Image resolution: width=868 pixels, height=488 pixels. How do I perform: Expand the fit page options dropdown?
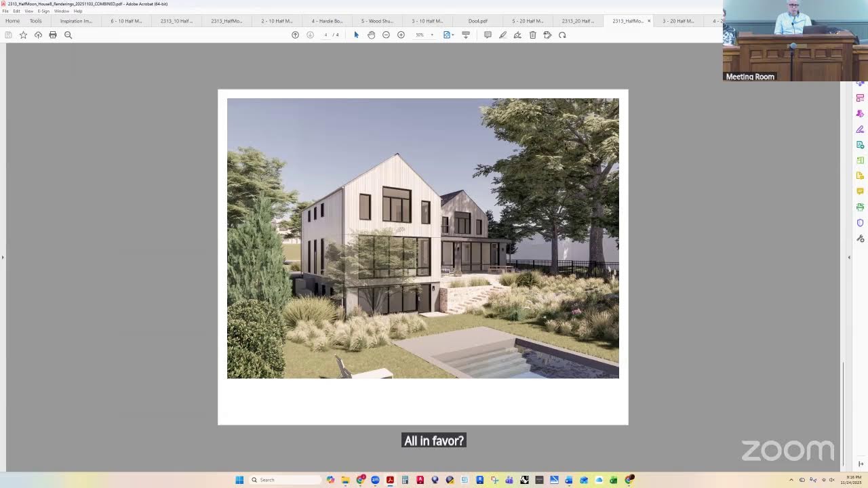(453, 35)
